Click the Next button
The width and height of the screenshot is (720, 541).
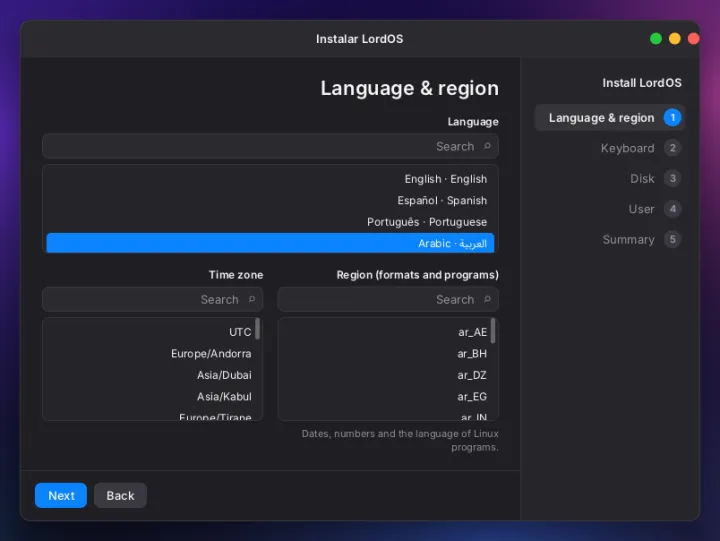61,495
